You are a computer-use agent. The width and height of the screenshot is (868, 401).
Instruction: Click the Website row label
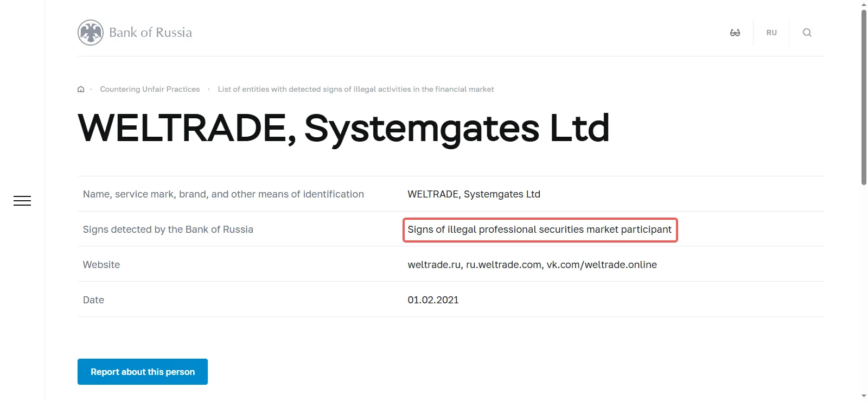tap(101, 265)
